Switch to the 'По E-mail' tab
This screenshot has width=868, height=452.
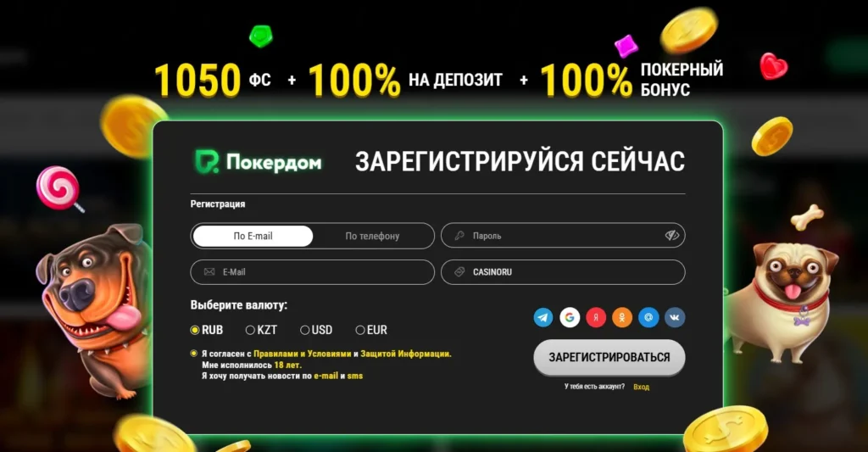tap(253, 236)
